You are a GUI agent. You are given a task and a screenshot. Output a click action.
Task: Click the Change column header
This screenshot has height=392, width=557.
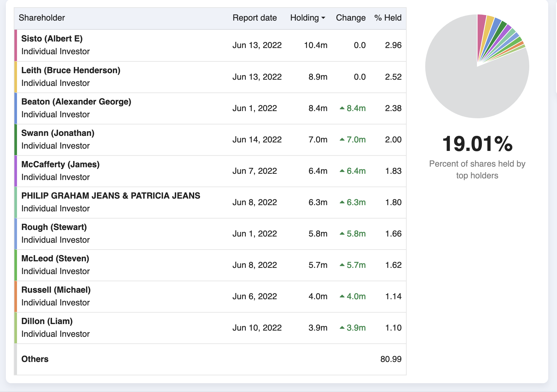[x=351, y=18]
